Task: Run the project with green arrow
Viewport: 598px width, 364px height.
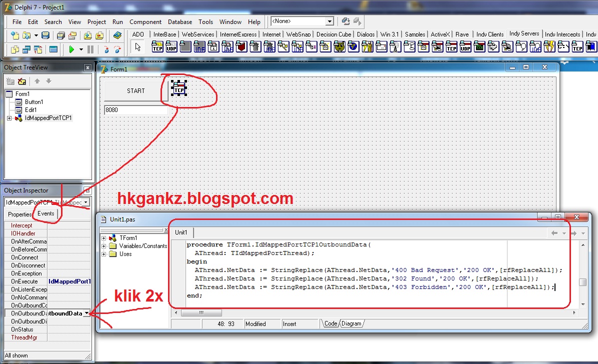Action: 71,49
